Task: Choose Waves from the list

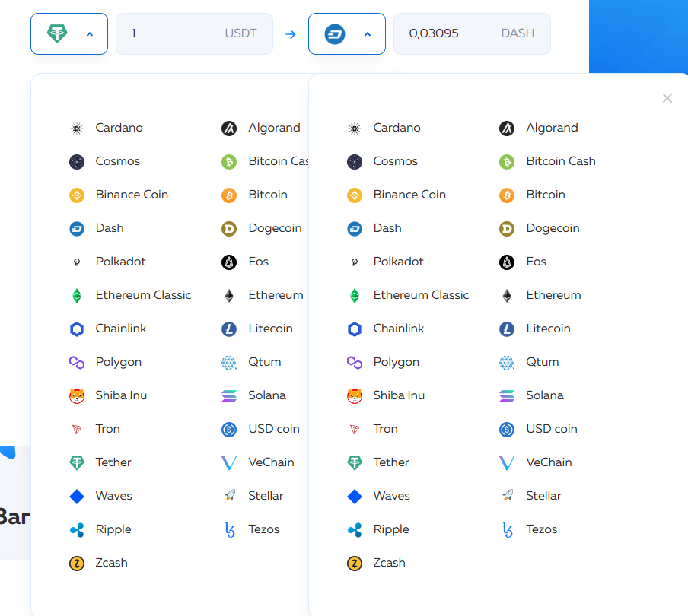Action: coord(114,496)
